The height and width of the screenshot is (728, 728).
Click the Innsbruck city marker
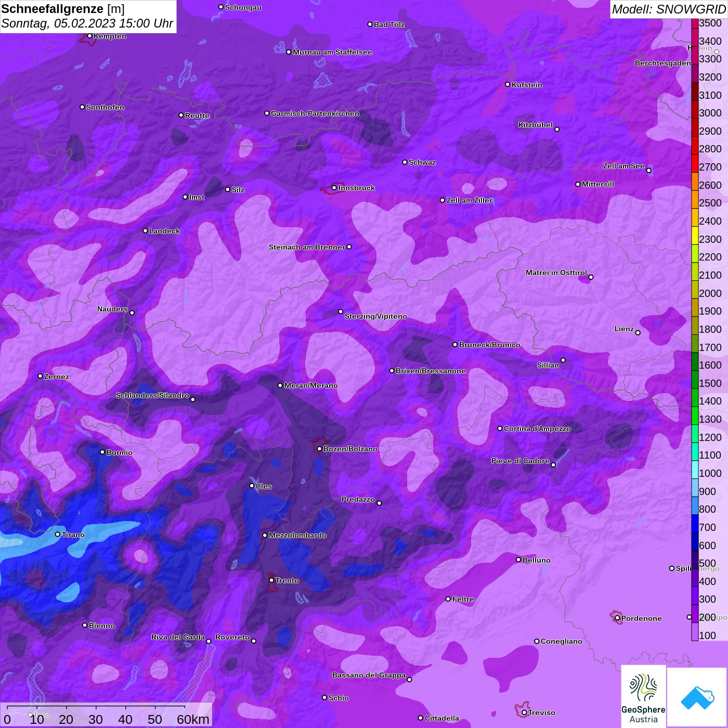(x=334, y=188)
